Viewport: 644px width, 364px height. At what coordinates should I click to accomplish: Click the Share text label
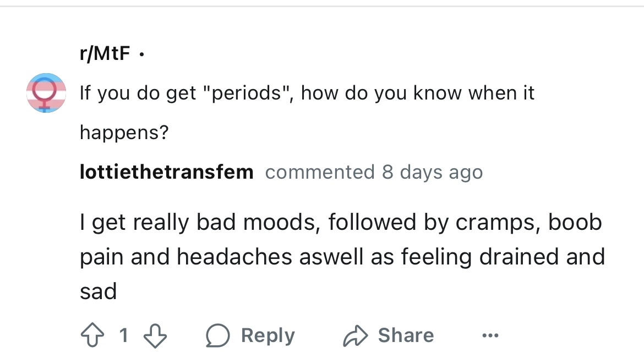coord(406,335)
